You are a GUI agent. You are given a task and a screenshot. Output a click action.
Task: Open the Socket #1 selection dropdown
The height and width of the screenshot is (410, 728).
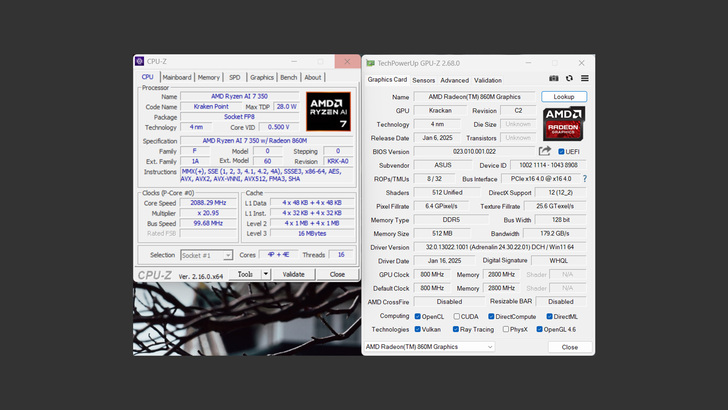206,255
